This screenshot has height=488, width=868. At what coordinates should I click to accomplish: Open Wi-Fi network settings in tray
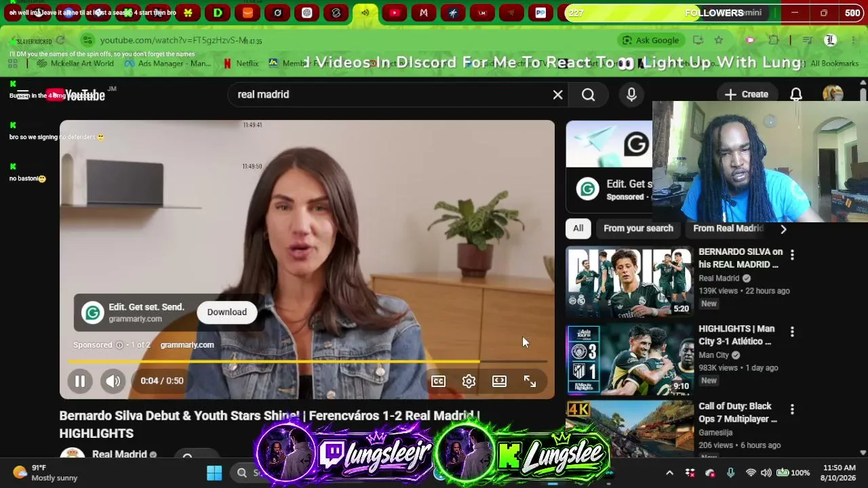(751, 472)
